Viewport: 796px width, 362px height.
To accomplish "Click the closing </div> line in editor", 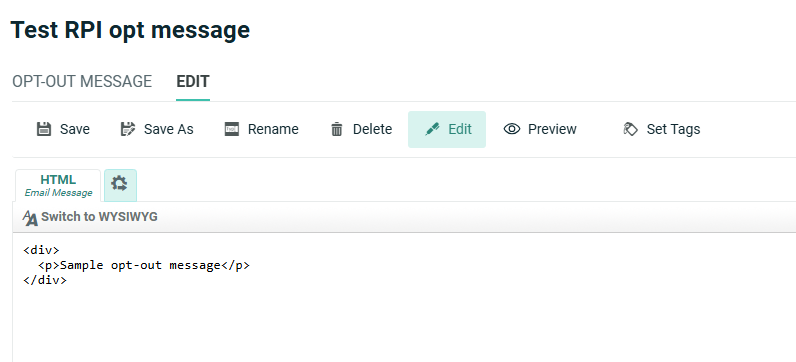I will tap(45, 280).
